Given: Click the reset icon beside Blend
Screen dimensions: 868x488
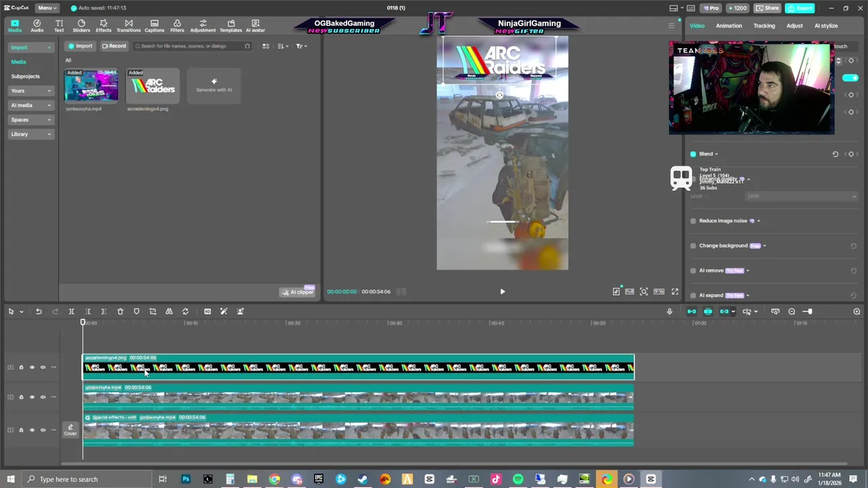Looking at the screenshot, I should 835,154.
